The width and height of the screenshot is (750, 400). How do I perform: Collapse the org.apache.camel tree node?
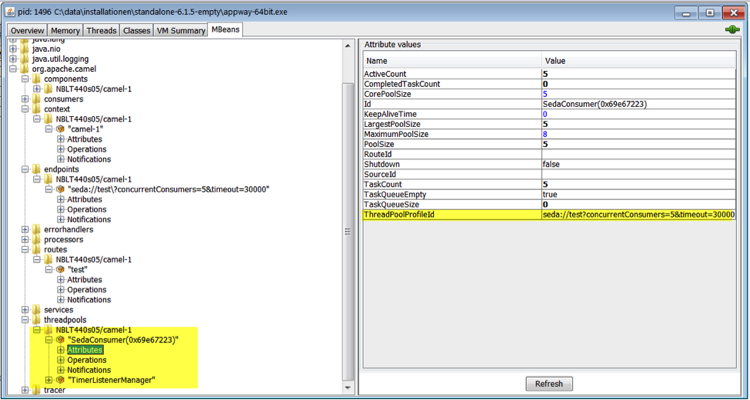(13, 69)
